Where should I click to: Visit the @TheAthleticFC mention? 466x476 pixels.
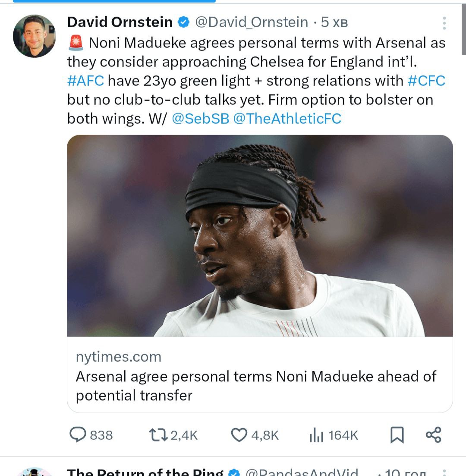[287, 119]
